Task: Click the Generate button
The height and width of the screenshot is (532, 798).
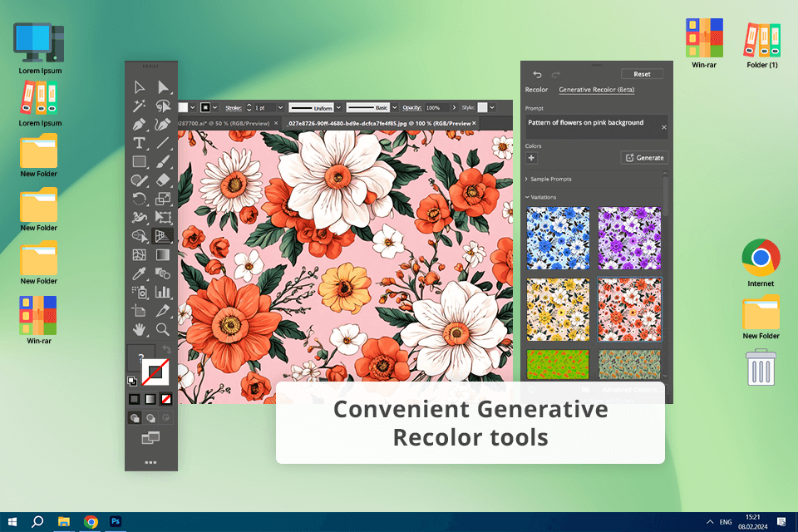Action: (644, 158)
